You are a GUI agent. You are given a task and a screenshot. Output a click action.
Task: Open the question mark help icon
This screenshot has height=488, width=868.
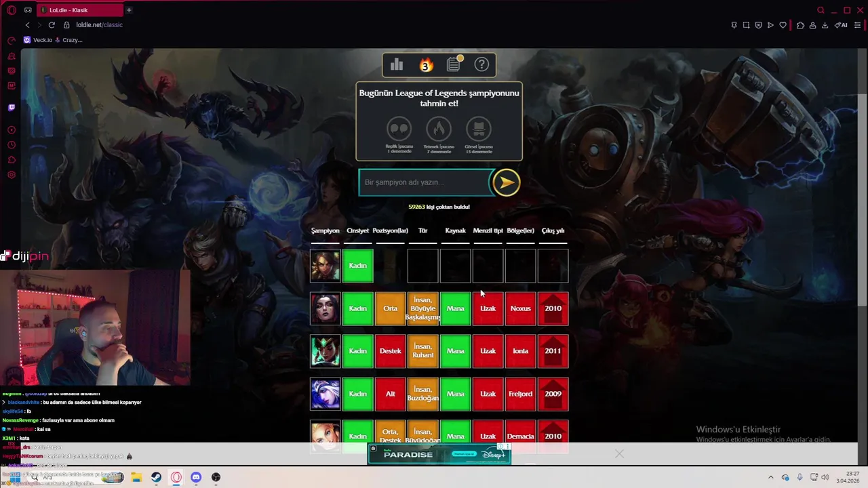tap(481, 64)
